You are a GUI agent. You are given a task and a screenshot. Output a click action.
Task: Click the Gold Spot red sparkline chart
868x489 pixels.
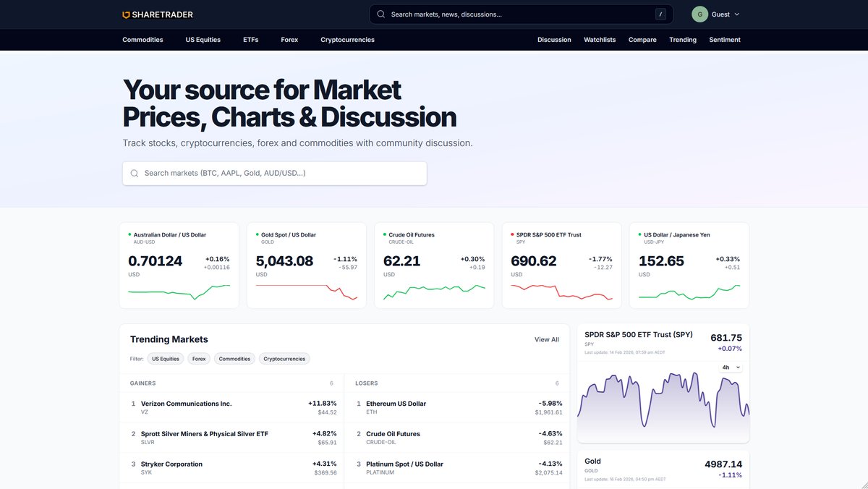(x=306, y=292)
